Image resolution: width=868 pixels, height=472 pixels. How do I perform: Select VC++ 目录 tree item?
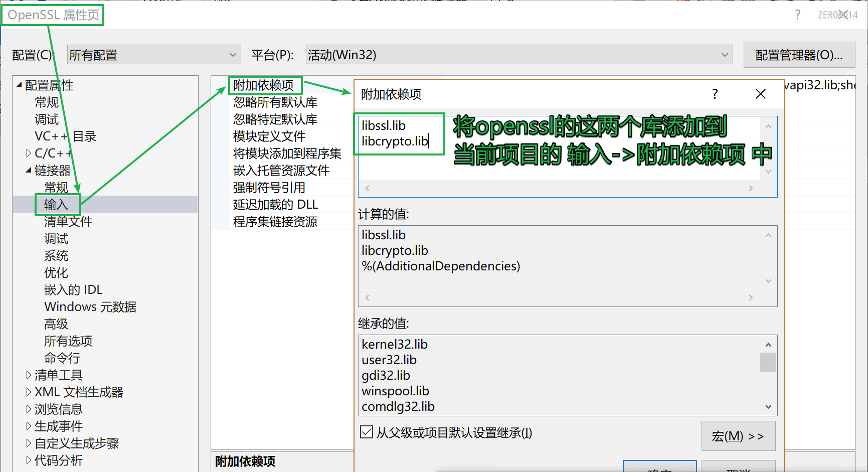(65, 136)
